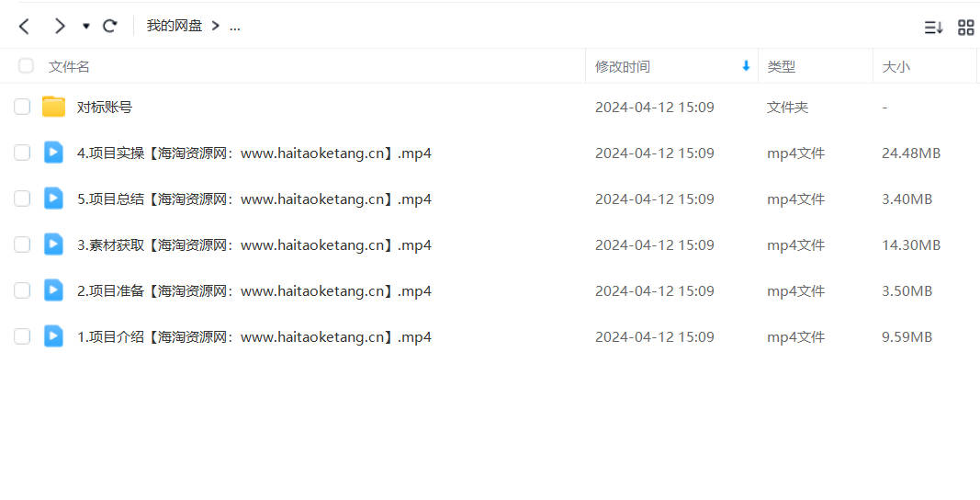Image resolution: width=980 pixels, height=500 pixels.
Task: Refresh the file list
Action: [110, 26]
